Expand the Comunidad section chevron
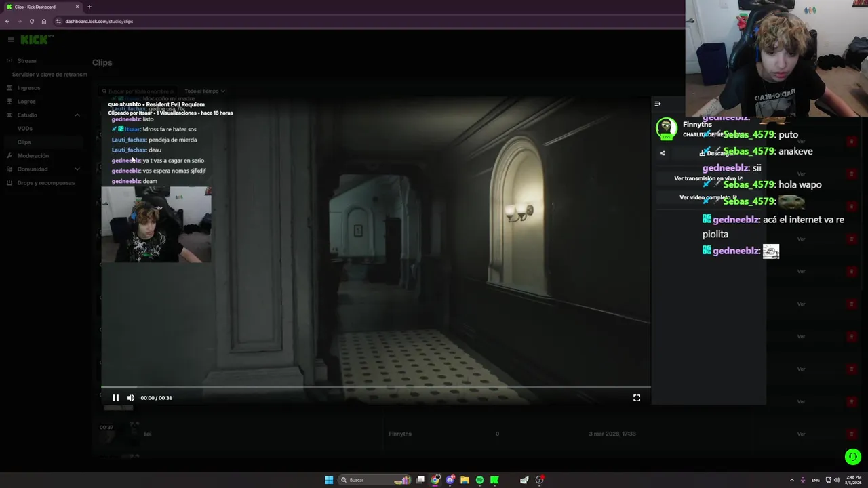Image resolution: width=868 pixels, height=488 pixels. click(x=77, y=169)
